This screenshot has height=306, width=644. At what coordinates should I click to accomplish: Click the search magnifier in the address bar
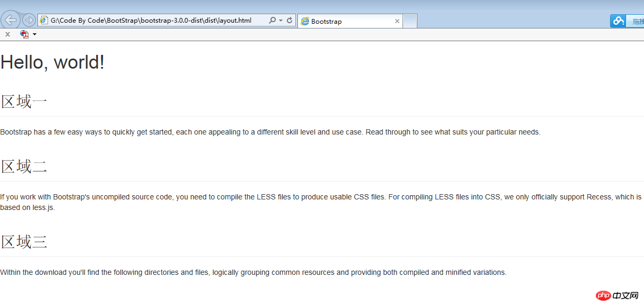click(272, 20)
